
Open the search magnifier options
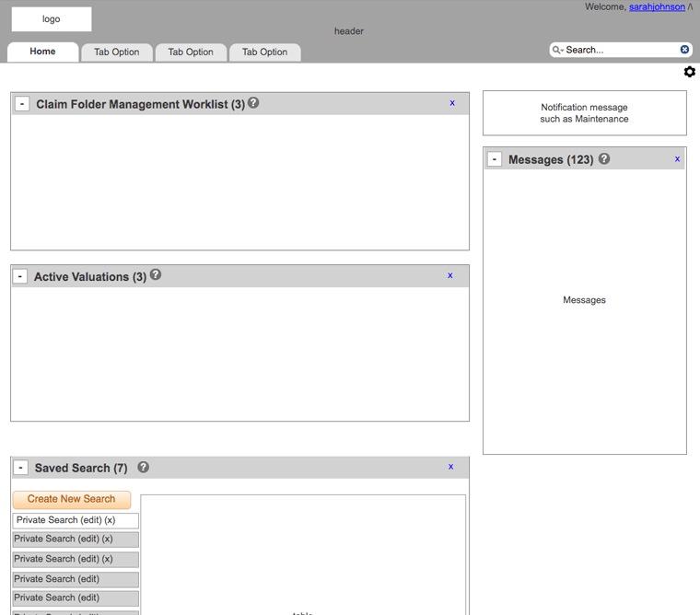557,50
